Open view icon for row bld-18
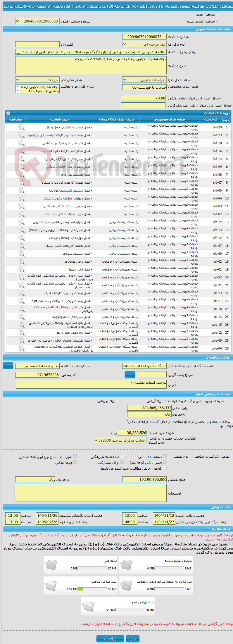This screenshot has width=233, height=644. (x=21, y=143)
